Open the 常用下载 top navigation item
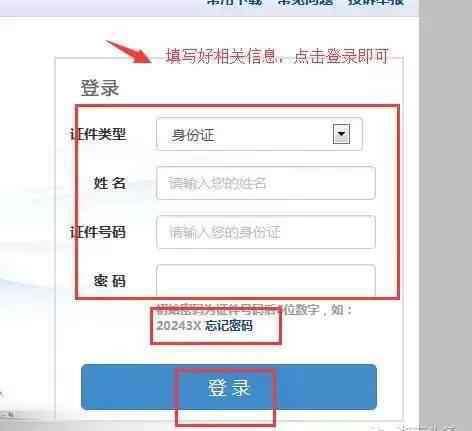The width and height of the screenshot is (472, 431). (x=235, y=3)
